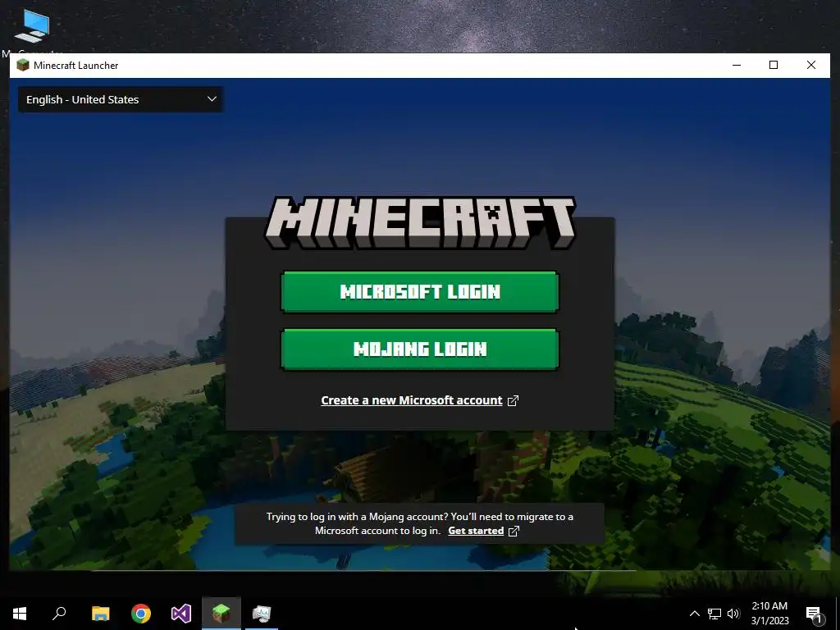Viewport: 840px width, 630px height.
Task: Minimize the Minecraft Launcher window
Action: pos(737,66)
